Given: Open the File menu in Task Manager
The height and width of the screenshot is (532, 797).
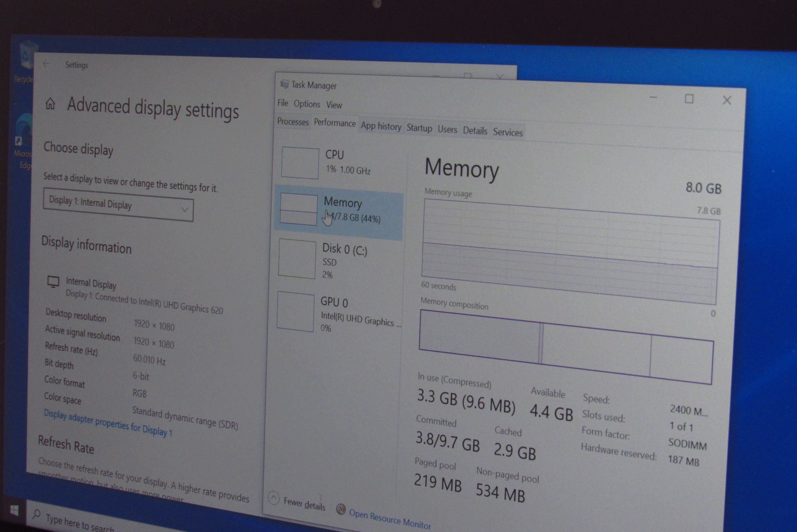Looking at the screenshot, I should pos(283,103).
